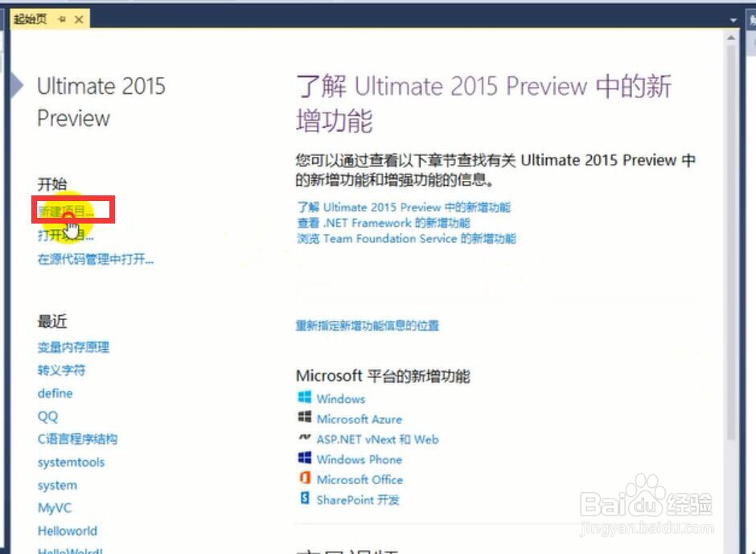Screen dimensions: 756x554
Task: Open ASP.NET vNext 和 Web link
Action: point(377,439)
